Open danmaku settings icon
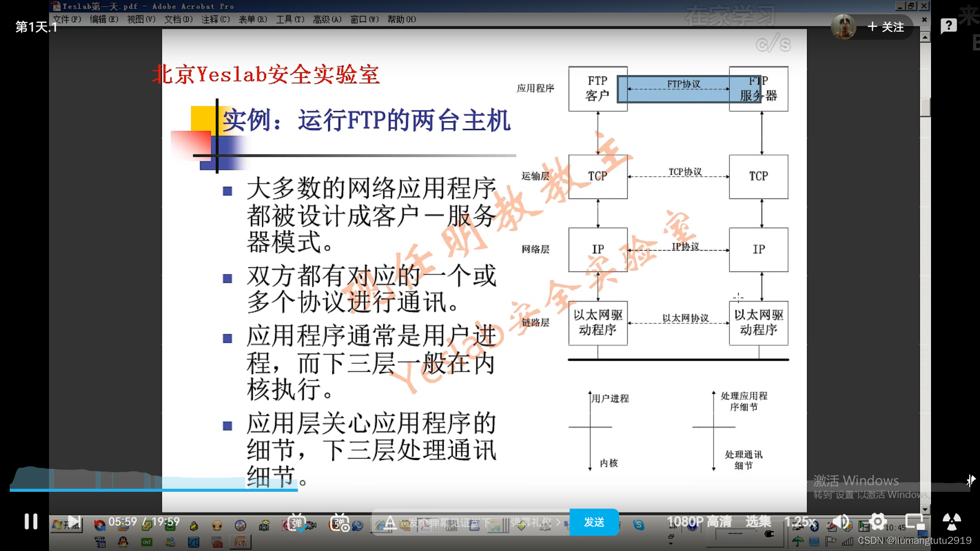 (x=339, y=522)
